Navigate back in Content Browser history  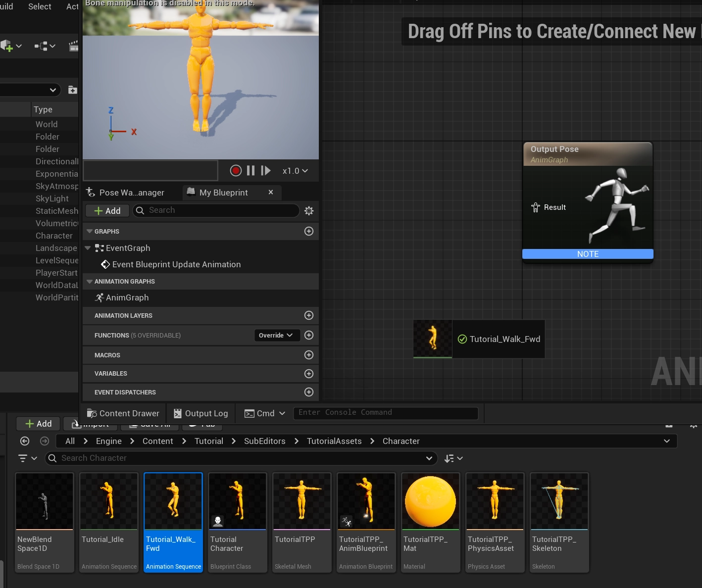[25, 441]
